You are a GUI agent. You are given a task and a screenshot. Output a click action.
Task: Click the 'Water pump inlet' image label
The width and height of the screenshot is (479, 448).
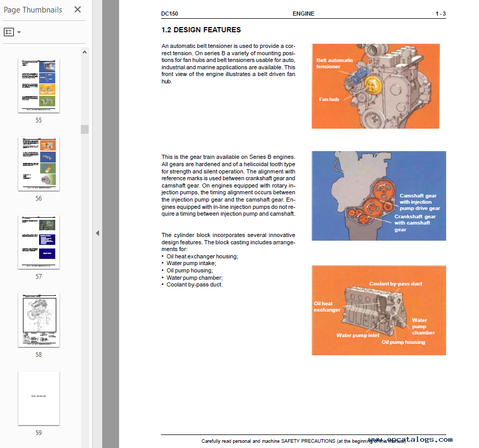pos(358,335)
